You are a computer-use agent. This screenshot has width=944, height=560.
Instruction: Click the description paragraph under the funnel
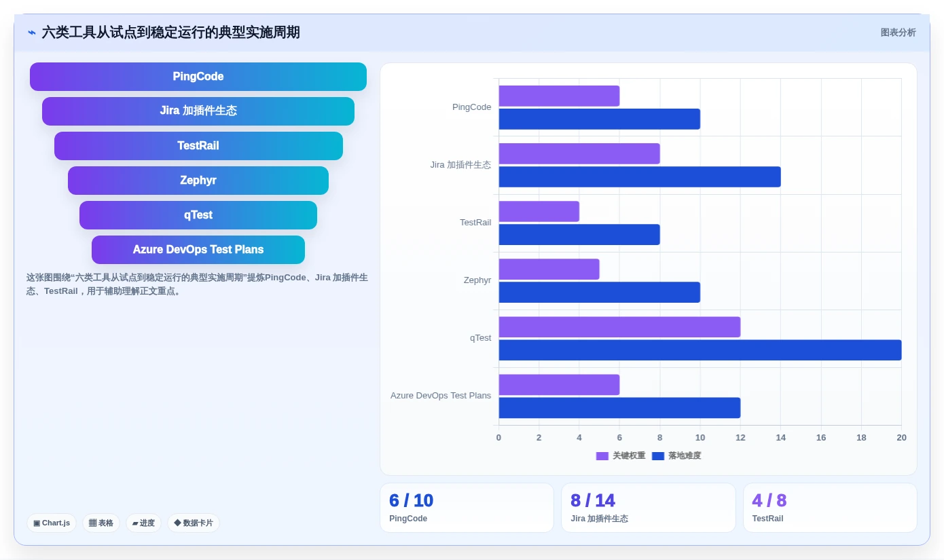[197, 284]
